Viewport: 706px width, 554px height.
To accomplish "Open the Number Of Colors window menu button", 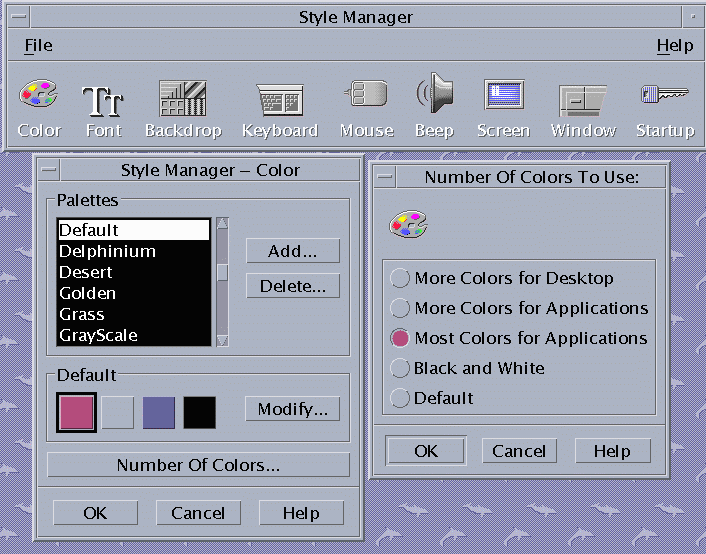I will (x=385, y=177).
